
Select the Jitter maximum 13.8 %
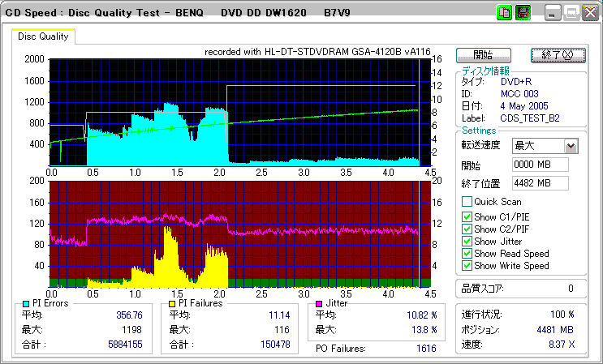point(424,330)
